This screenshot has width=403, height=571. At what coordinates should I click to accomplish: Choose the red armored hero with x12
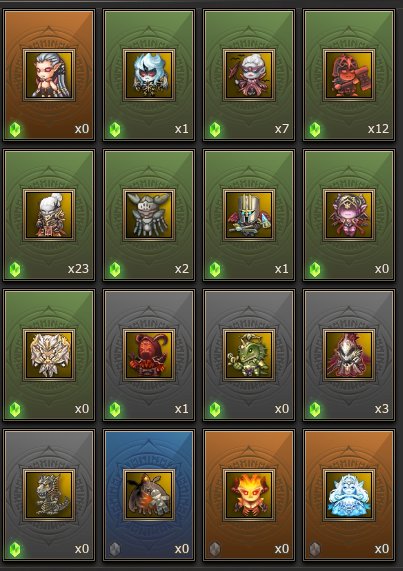click(x=349, y=75)
